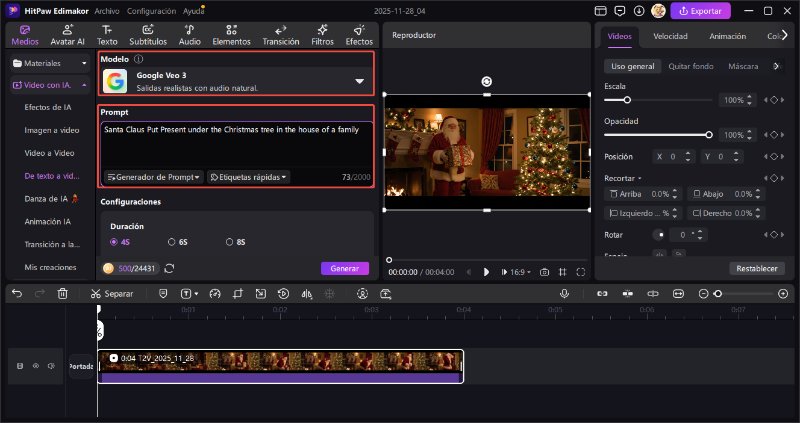This screenshot has width=800, height=423.
Task: Click the Opacidad slider handle
Action: click(x=709, y=134)
